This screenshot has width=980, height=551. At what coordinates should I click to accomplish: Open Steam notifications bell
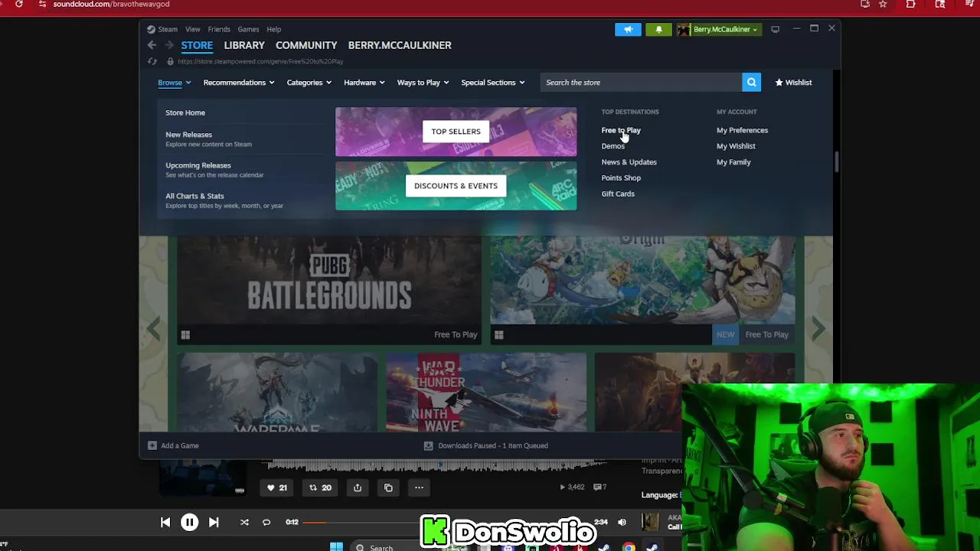pos(658,29)
